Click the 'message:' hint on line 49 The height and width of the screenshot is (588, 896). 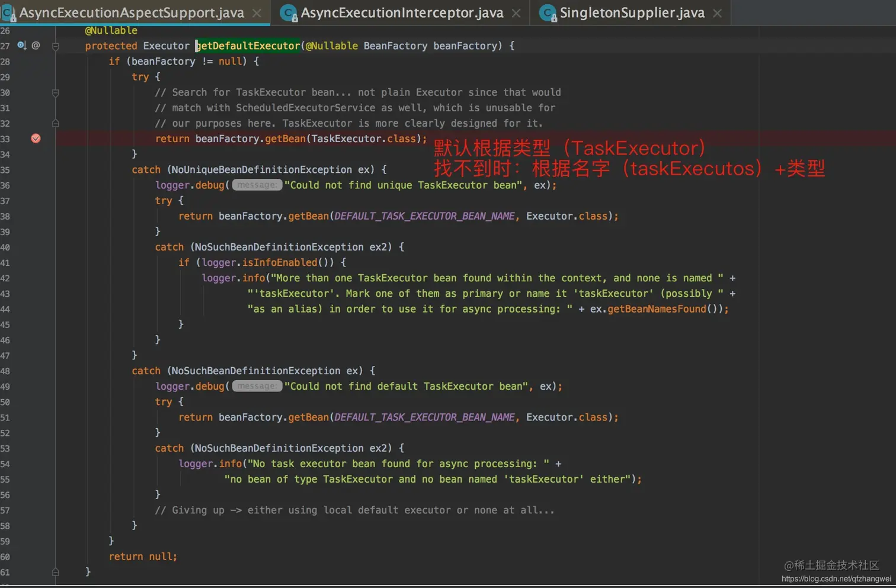pyautogui.click(x=257, y=386)
